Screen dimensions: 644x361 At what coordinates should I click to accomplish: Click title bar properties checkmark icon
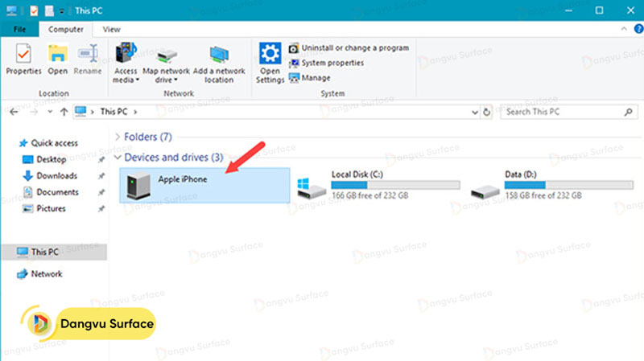tap(34, 10)
